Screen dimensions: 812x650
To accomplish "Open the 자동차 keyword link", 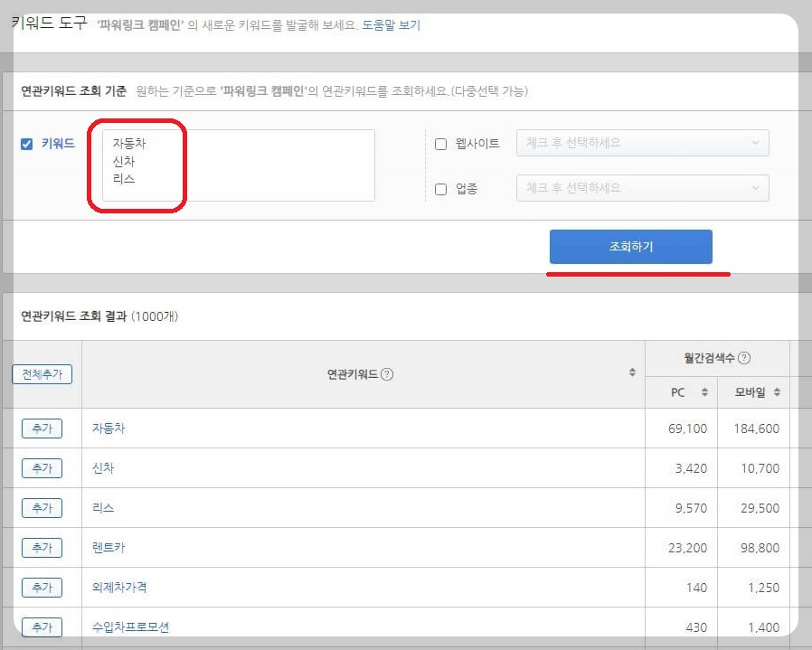I will [109, 428].
